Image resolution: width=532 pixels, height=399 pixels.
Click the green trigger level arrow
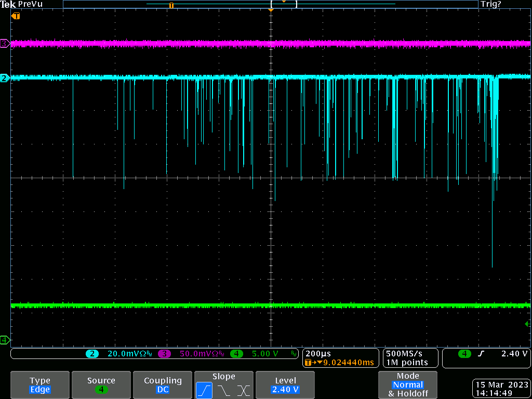(528, 324)
